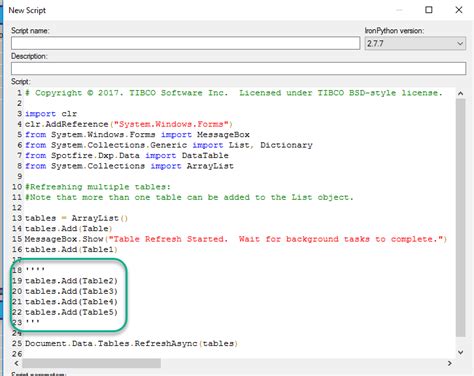Maximize the New Script window

pos(429,10)
